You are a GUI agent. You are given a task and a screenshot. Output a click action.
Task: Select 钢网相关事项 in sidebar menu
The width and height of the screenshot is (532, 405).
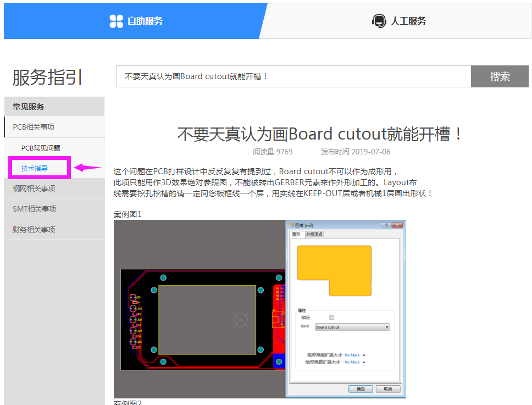coord(34,188)
